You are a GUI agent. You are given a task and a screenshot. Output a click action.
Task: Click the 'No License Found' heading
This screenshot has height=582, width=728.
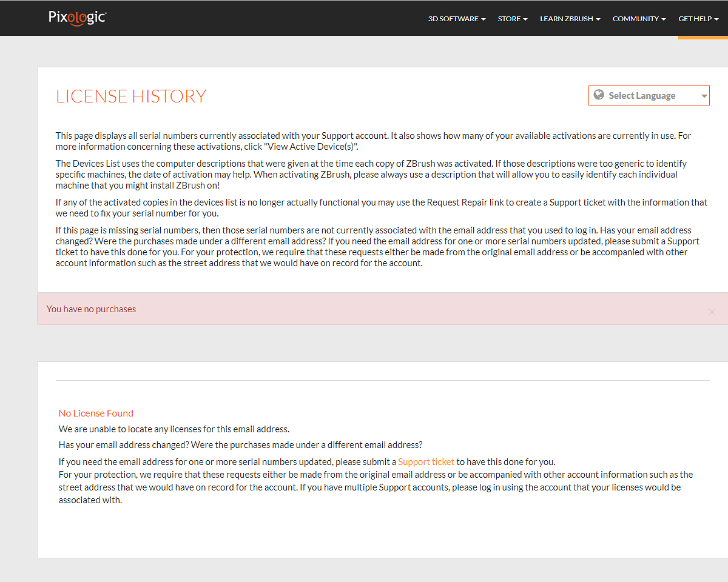click(96, 413)
